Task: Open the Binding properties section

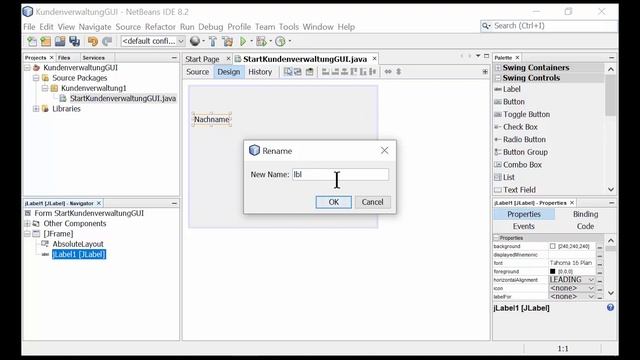Action: pos(585,214)
